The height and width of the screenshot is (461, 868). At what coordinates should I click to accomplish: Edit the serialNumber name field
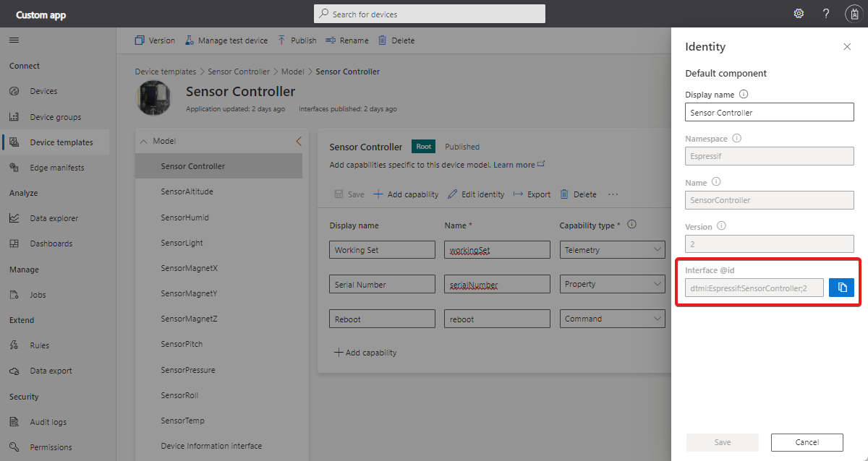coord(498,284)
